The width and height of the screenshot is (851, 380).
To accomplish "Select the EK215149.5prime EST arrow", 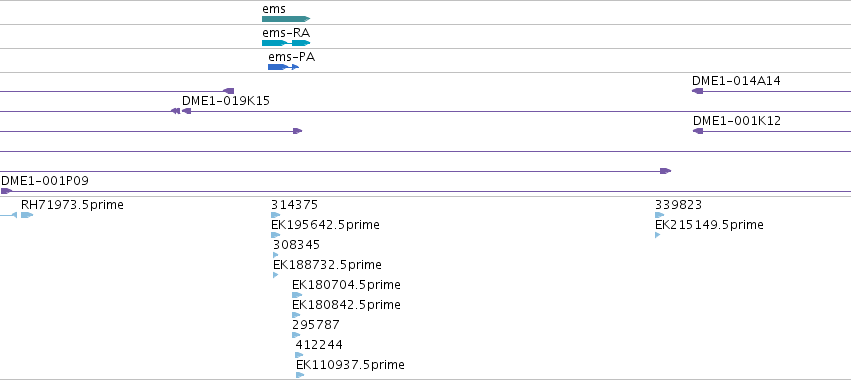I will pyautogui.click(x=658, y=235).
